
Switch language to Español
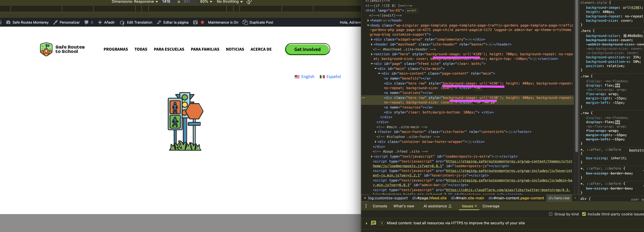333,77
